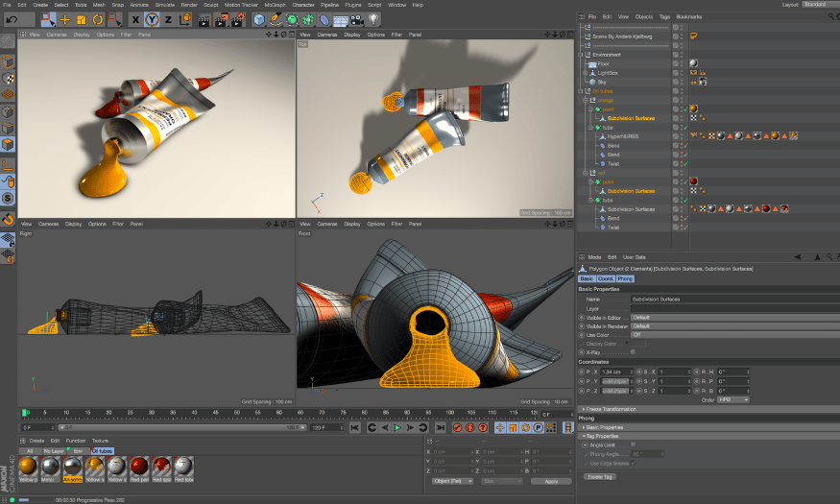Click the Render to Picture Viewer icon

click(x=221, y=20)
